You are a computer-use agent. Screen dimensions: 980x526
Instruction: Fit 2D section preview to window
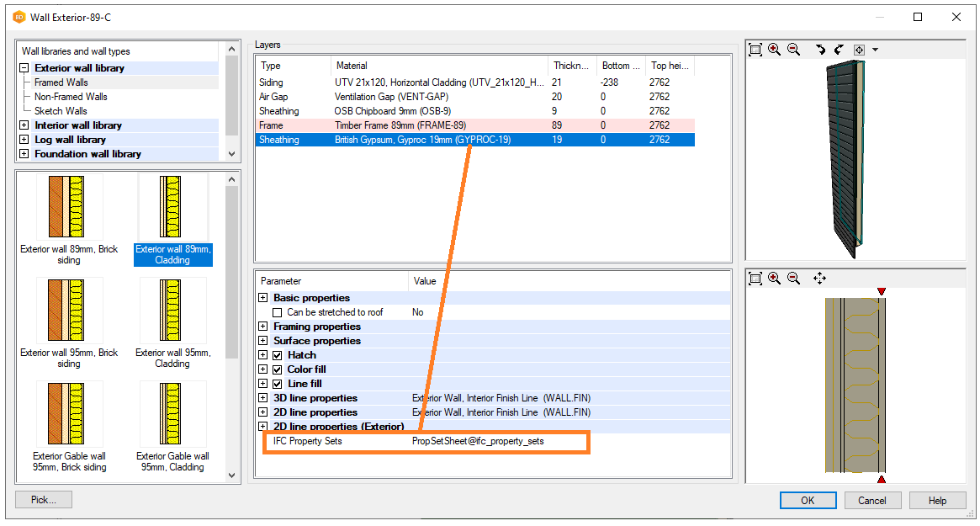coord(755,279)
